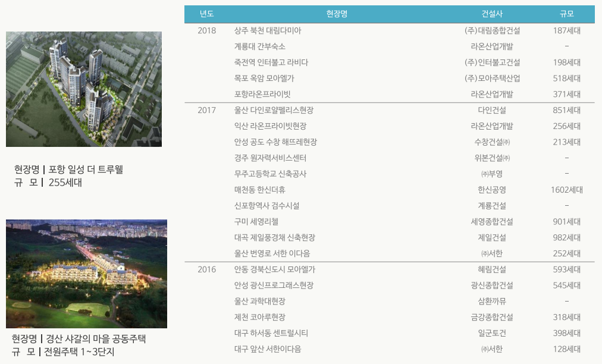Click 매천동 한신더휴 site name

click(x=260, y=190)
